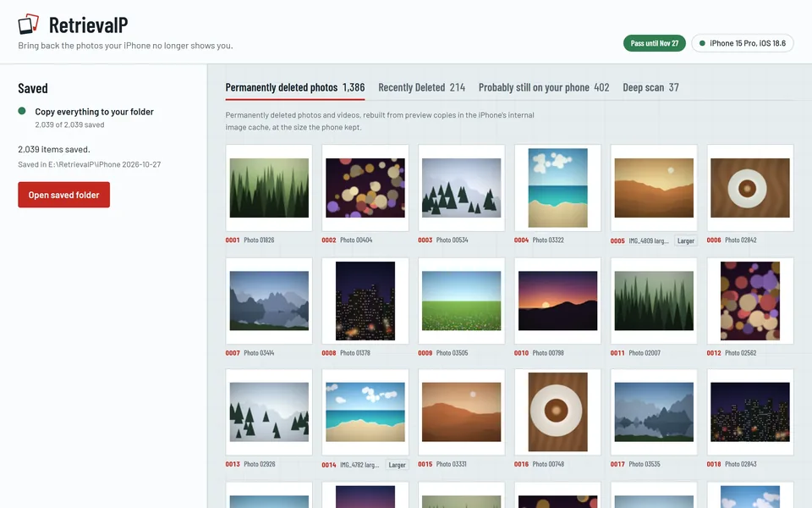
Task: Click the Larger badge on item 0014
Action: pos(398,465)
